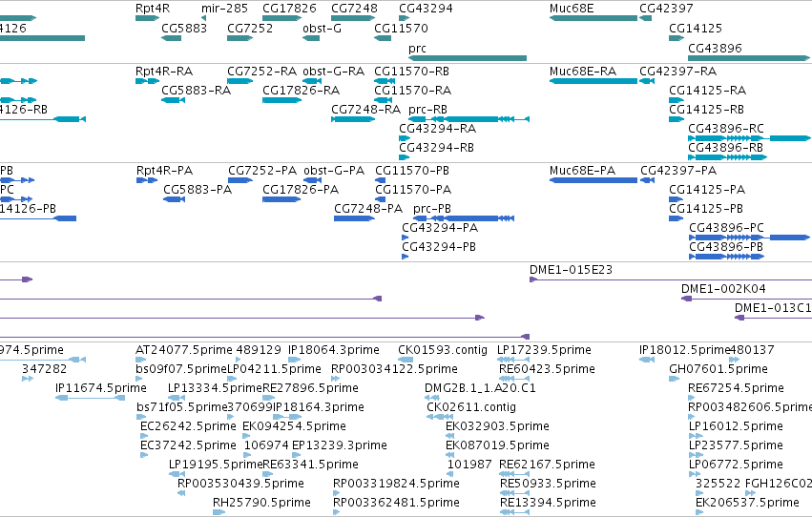Click the RH25790.5prime EST feature
Viewport: 812px width, 517px height.
tap(219, 512)
